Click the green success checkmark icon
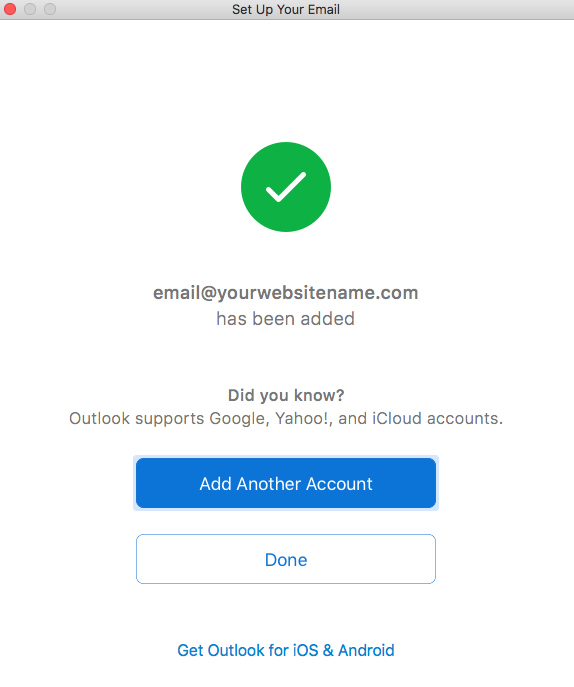 click(x=286, y=187)
